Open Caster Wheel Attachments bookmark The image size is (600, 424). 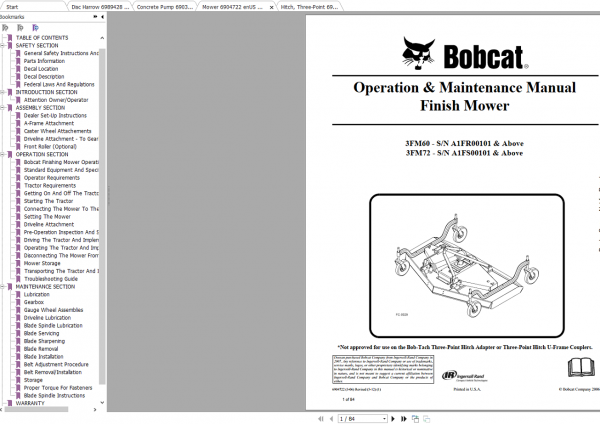click(57, 131)
